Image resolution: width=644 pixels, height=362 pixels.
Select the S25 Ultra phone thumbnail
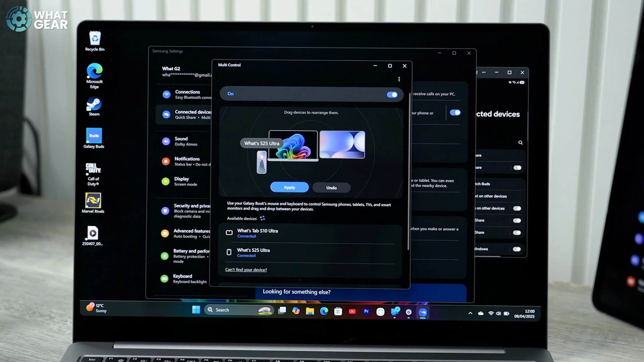click(x=262, y=162)
